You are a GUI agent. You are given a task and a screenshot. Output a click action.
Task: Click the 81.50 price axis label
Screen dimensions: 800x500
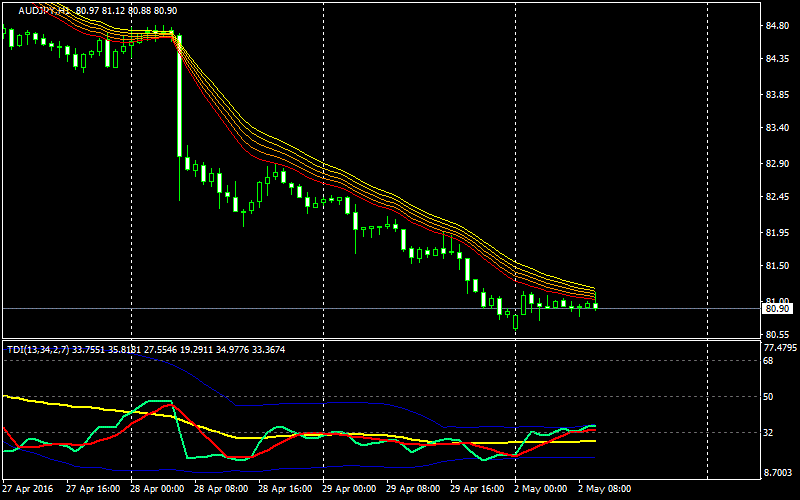[x=777, y=266]
